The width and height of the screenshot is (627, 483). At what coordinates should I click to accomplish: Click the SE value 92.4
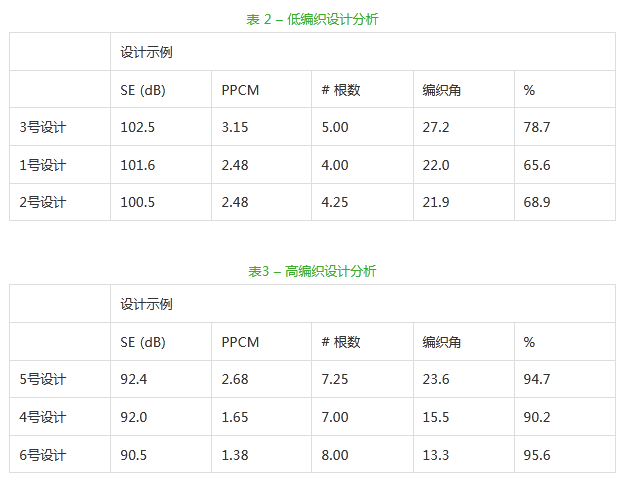(x=134, y=379)
